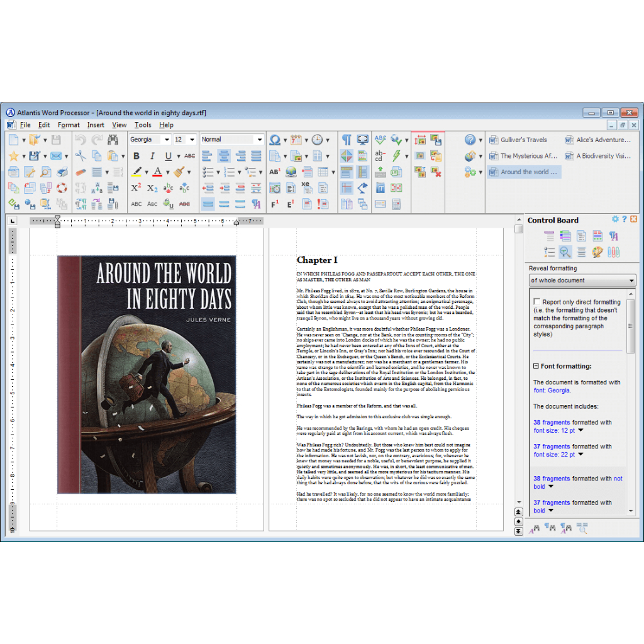Screen dimensions: 644x644
Task: Open the Normal paragraph style dropdown
Action: [259, 140]
